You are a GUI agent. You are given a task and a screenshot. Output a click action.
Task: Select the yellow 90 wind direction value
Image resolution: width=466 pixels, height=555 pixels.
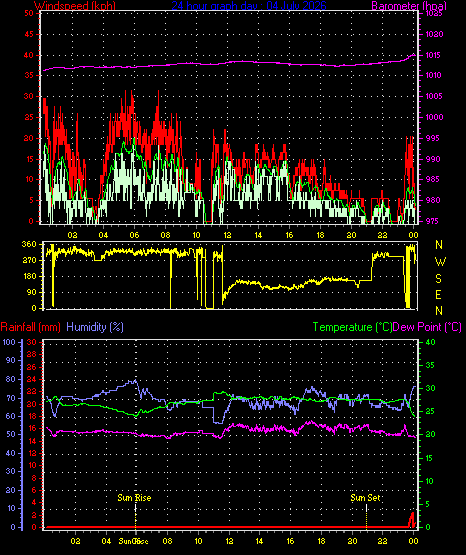pyautogui.click(x=31, y=292)
